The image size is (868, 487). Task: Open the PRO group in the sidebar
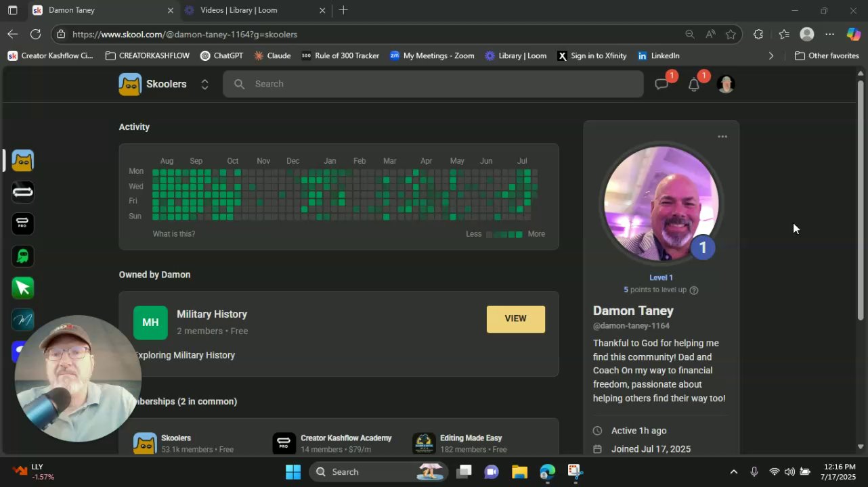tap(22, 224)
